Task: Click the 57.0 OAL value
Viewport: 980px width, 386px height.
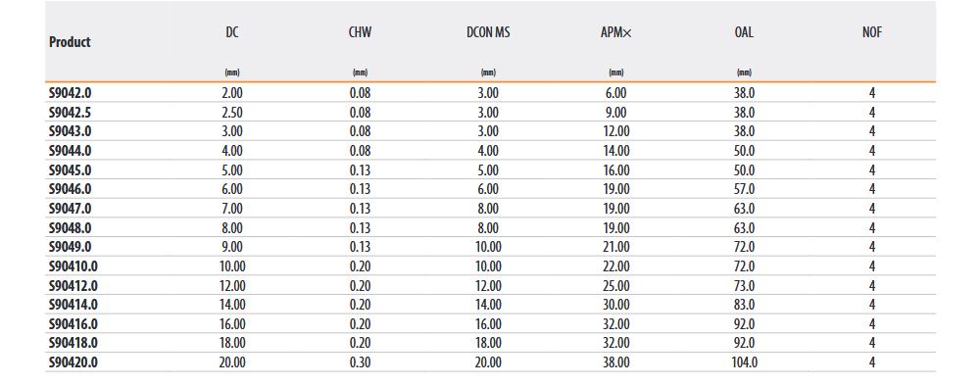Action: tap(744, 189)
